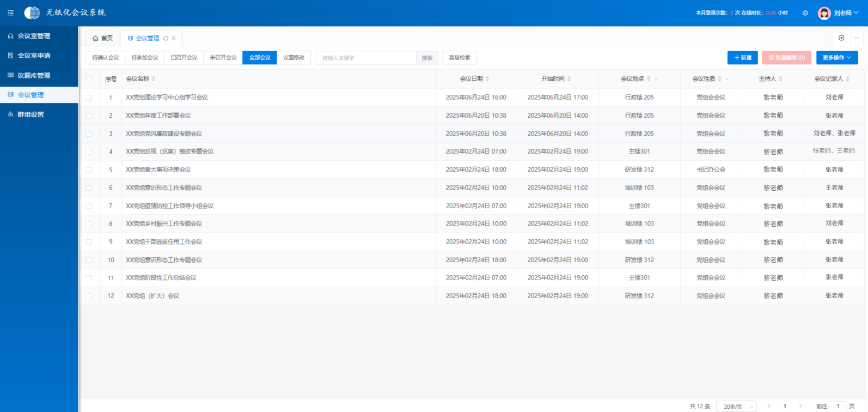Image resolution: width=868 pixels, height=412 pixels.
Task: Sort by 会议性质 column arrows
Action: point(720,79)
